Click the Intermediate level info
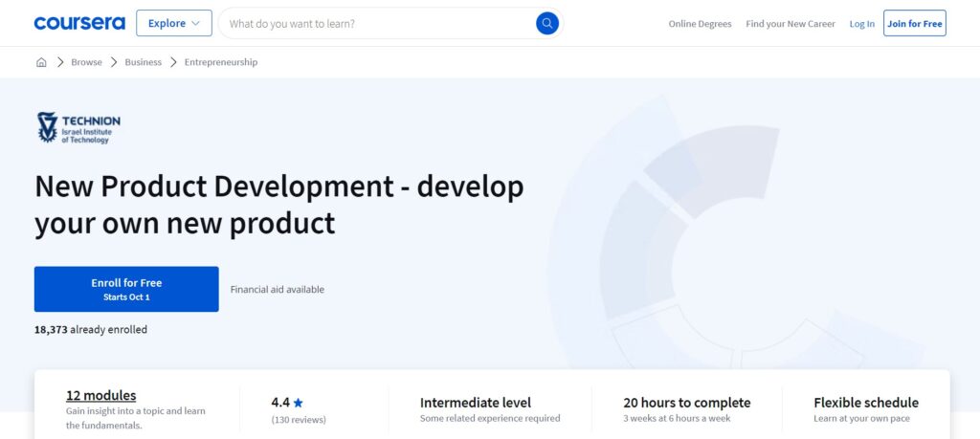 (x=475, y=403)
